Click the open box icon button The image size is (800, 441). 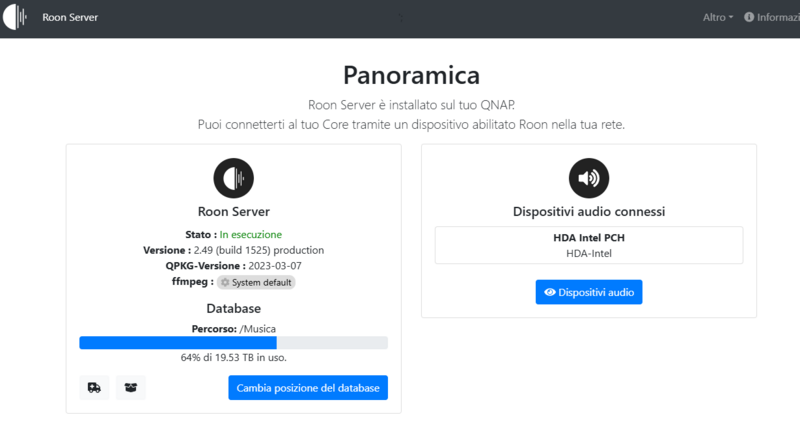coord(131,388)
